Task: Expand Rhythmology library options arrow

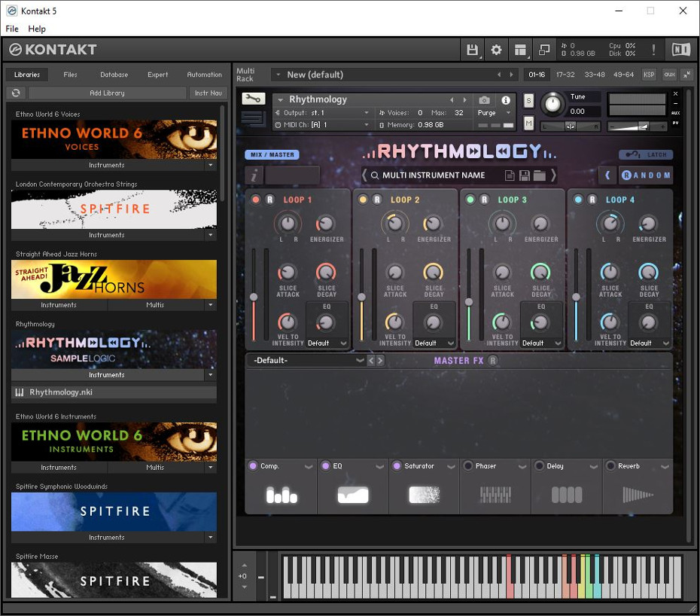Action: [211, 375]
